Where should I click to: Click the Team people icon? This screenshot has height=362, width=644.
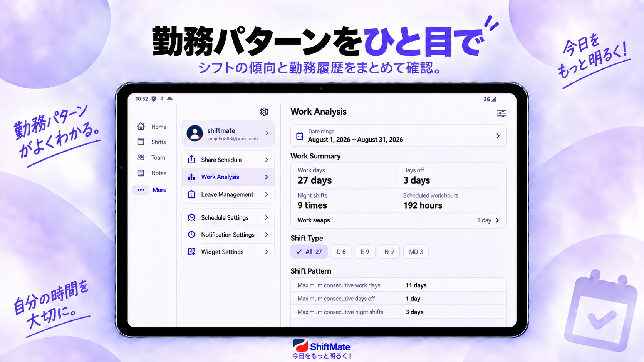pyautogui.click(x=141, y=157)
